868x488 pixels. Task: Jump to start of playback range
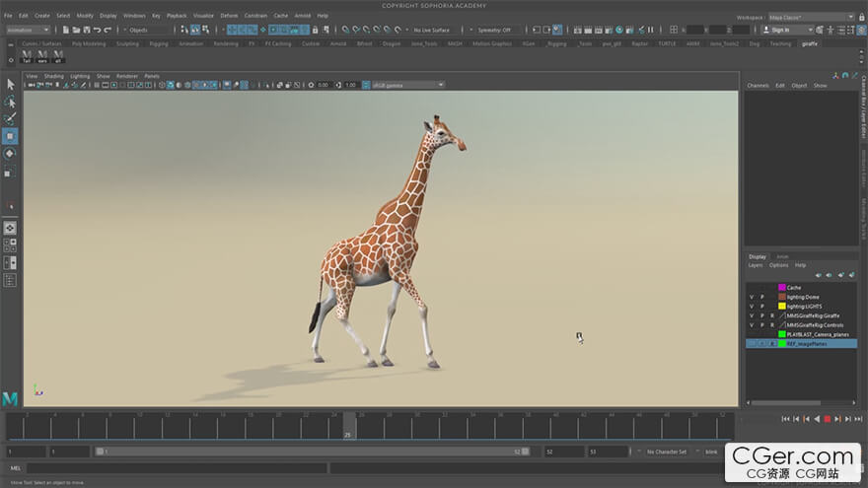(784, 419)
